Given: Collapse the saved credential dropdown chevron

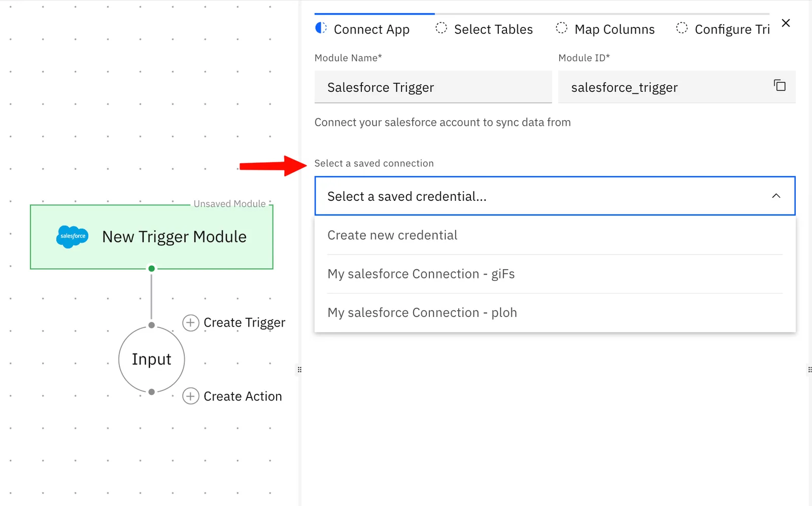Looking at the screenshot, I should (776, 196).
